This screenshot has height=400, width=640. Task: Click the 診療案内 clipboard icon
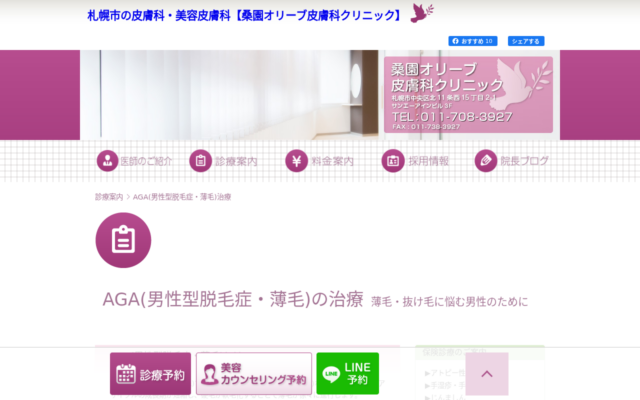pyautogui.click(x=200, y=161)
